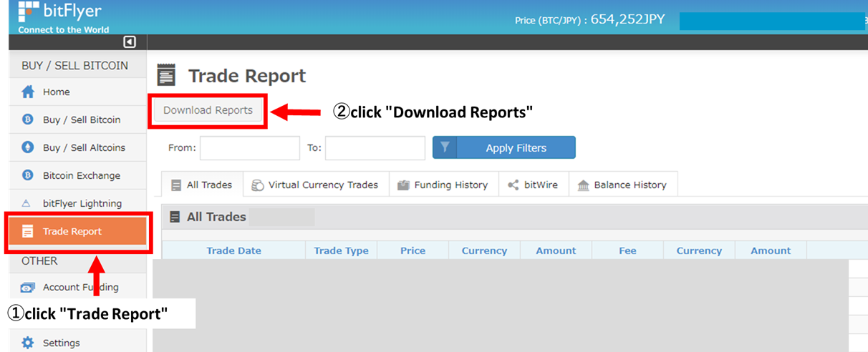Click the Trade Report document icon in sidebar
The image size is (868, 352).
click(x=28, y=231)
